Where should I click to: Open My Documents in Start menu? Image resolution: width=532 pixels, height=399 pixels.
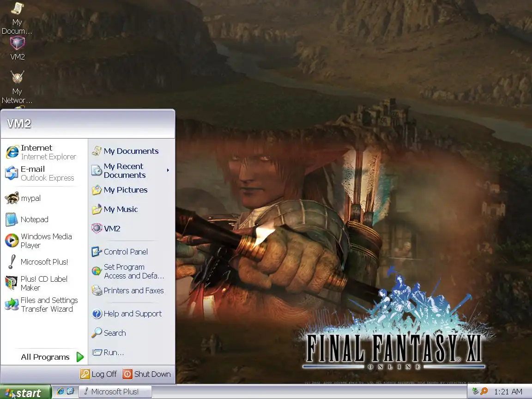131,151
